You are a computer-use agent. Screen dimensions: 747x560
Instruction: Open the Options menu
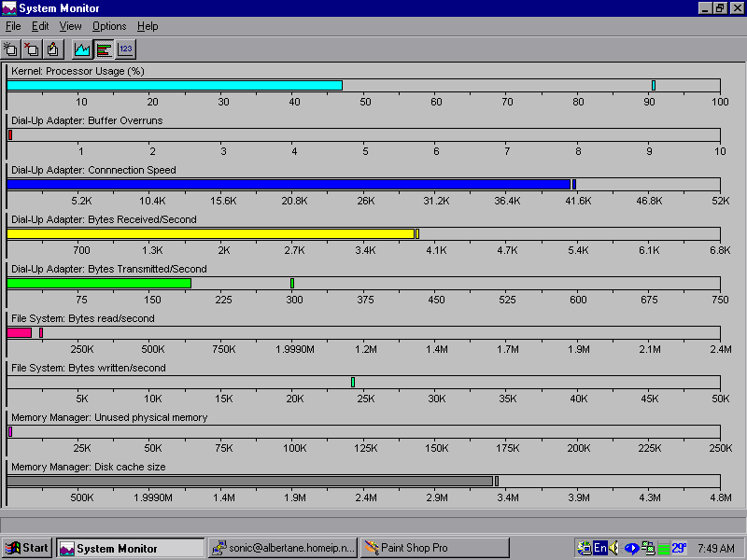[x=109, y=26]
